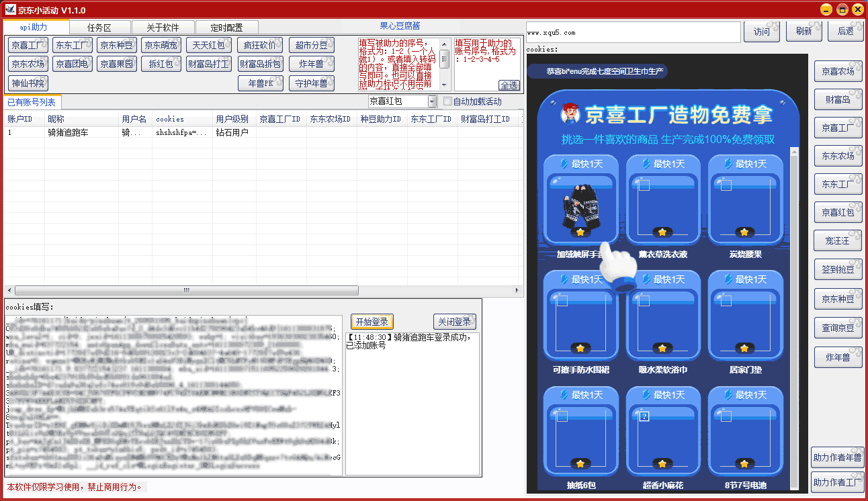Click the 全选 button
The width and height of the screenshot is (868, 501).
click(509, 85)
